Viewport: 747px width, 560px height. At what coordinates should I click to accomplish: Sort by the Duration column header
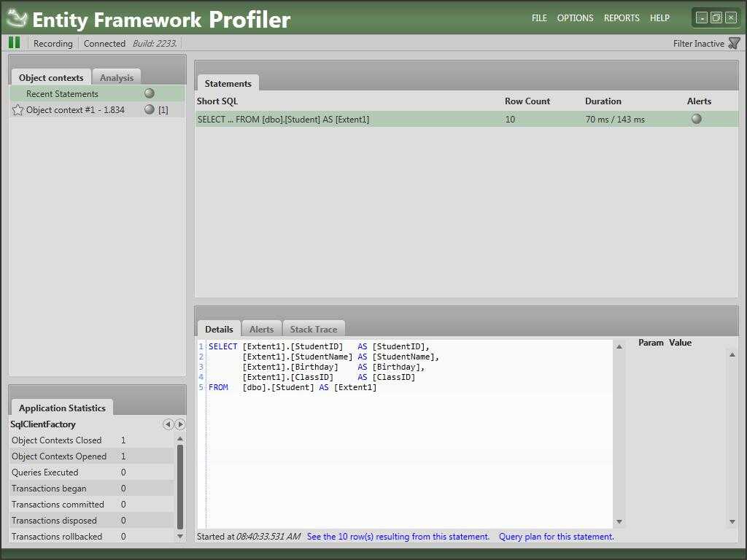(x=603, y=101)
